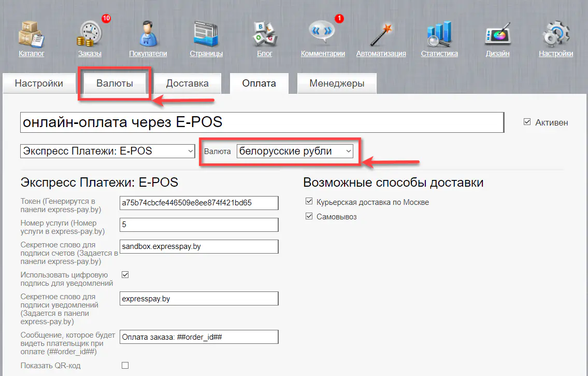588x376 pixels.
Task: Open the Менеджеры tab
Action: (337, 83)
